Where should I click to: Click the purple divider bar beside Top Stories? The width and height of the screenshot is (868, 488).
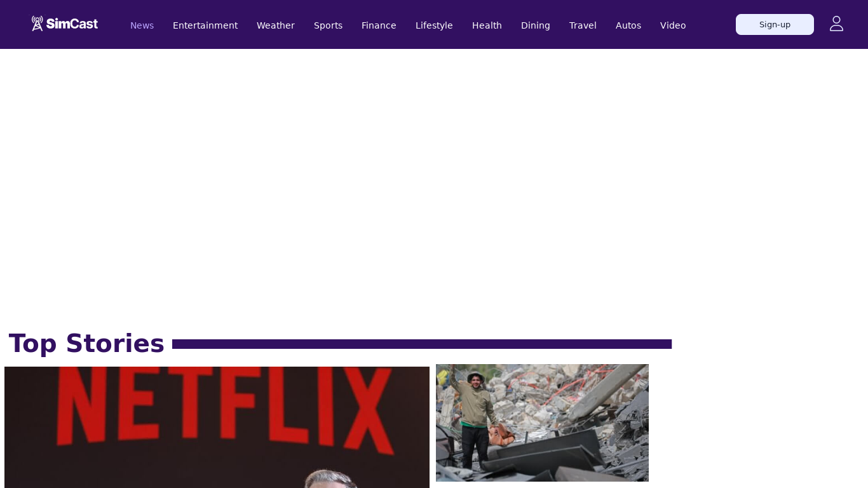click(x=421, y=344)
